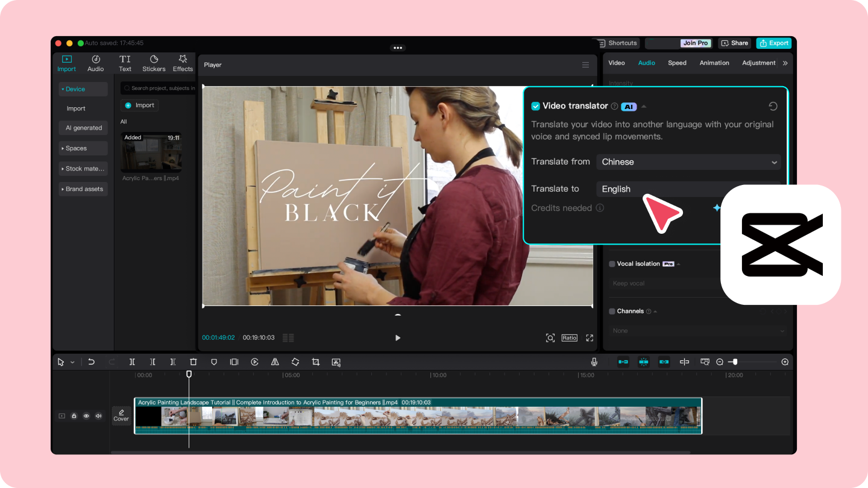868x488 pixels.
Task: Switch to the Import media tab
Action: (67, 63)
